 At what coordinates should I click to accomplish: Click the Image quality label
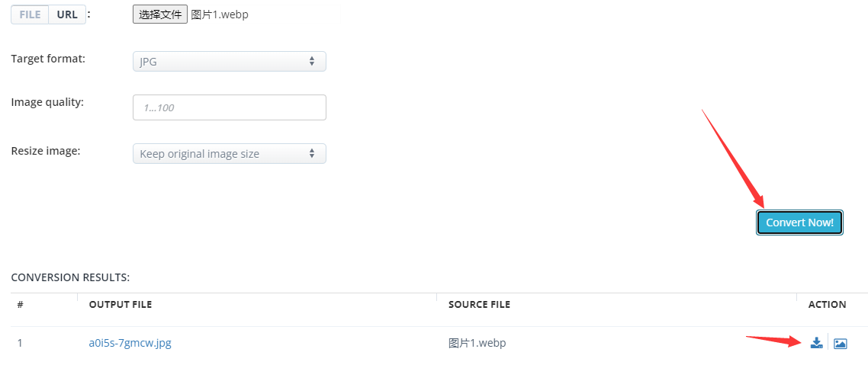(47, 102)
